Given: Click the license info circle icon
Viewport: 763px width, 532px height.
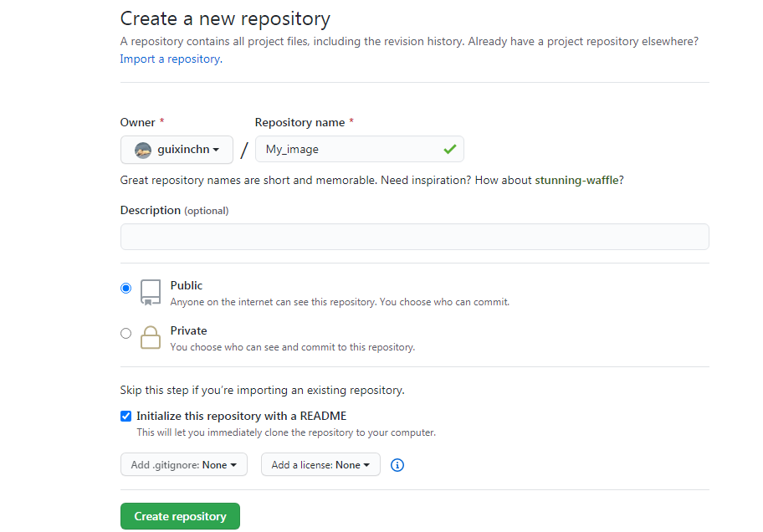Looking at the screenshot, I should (397, 465).
